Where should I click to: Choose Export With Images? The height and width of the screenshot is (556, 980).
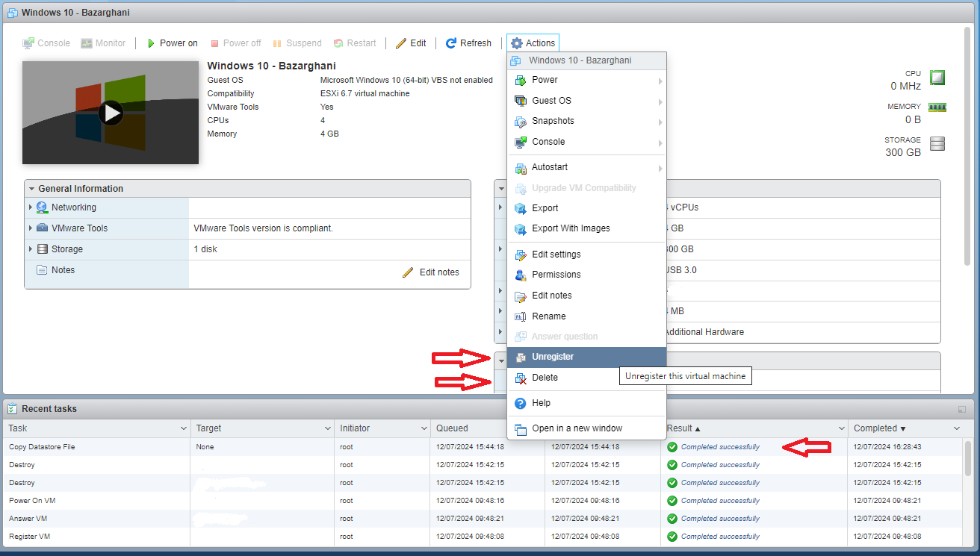click(586, 228)
